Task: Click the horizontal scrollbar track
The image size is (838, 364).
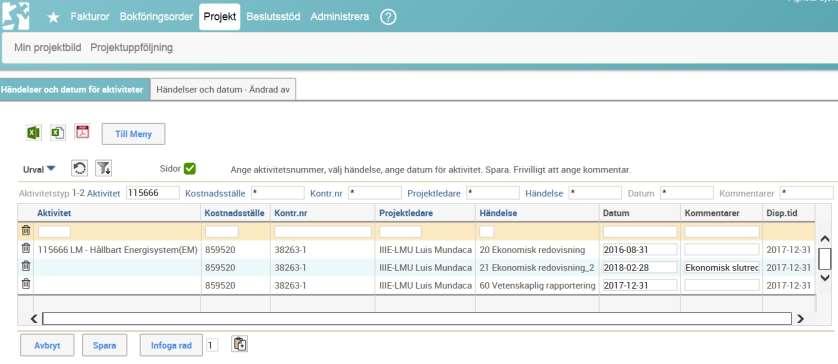Action: (417, 319)
